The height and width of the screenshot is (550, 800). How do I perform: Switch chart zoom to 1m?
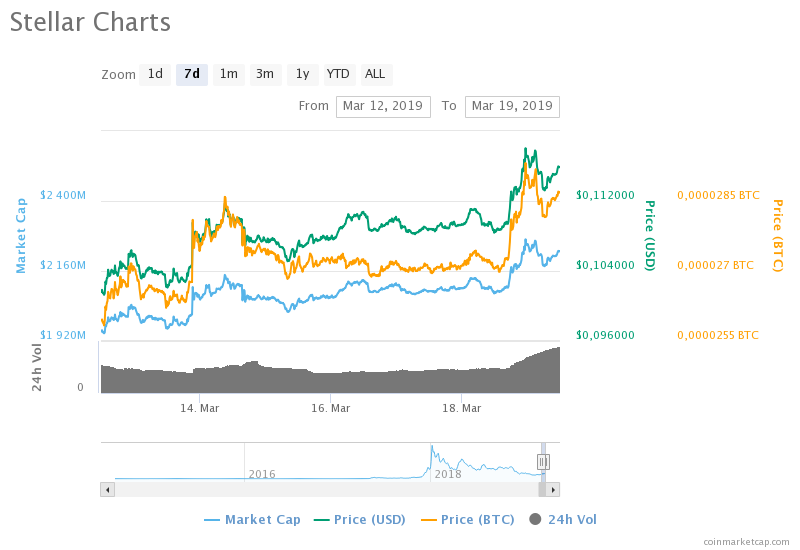[x=229, y=74]
